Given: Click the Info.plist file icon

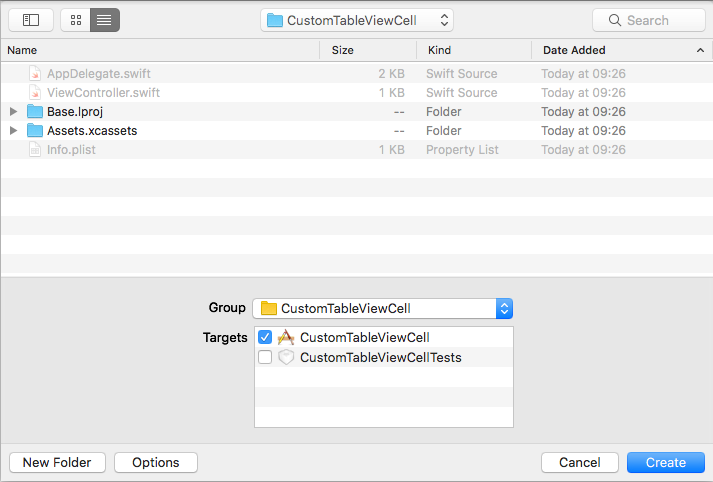Looking at the screenshot, I should coord(35,150).
